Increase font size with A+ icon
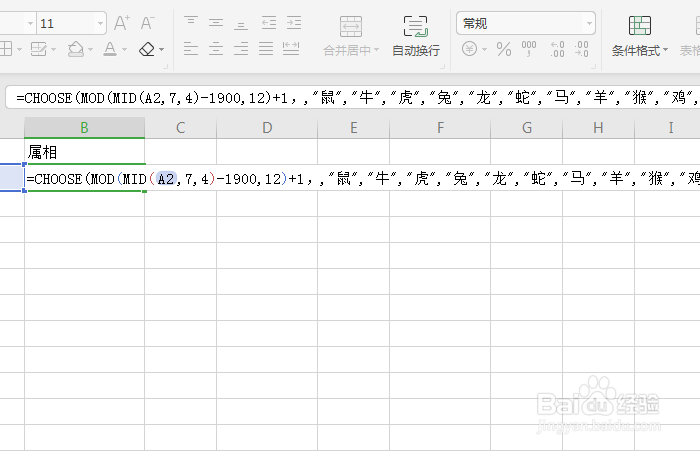Image resolution: width=700 pixels, height=451 pixels. coord(121,23)
